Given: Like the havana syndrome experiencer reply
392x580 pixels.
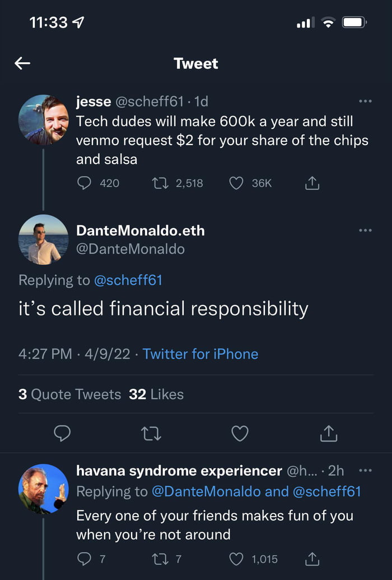Looking at the screenshot, I should (237, 559).
